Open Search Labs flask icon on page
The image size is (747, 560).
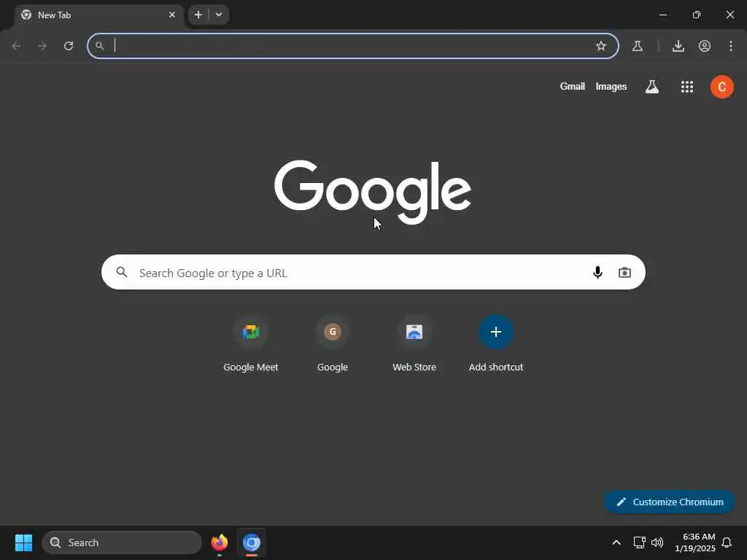(x=651, y=87)
